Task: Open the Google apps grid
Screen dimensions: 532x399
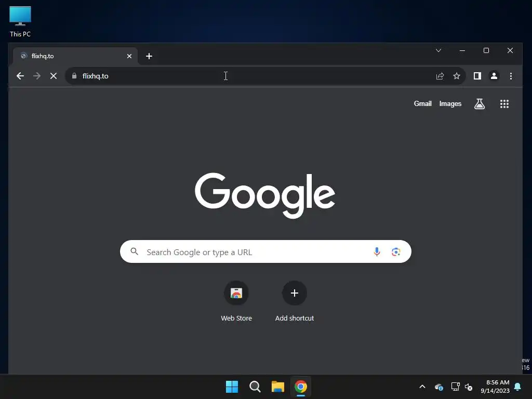Action: [504, 104]
